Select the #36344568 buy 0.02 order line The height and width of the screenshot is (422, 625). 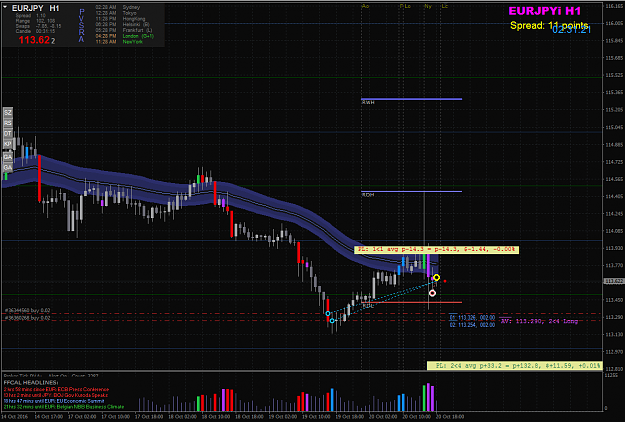coord(28,310)
